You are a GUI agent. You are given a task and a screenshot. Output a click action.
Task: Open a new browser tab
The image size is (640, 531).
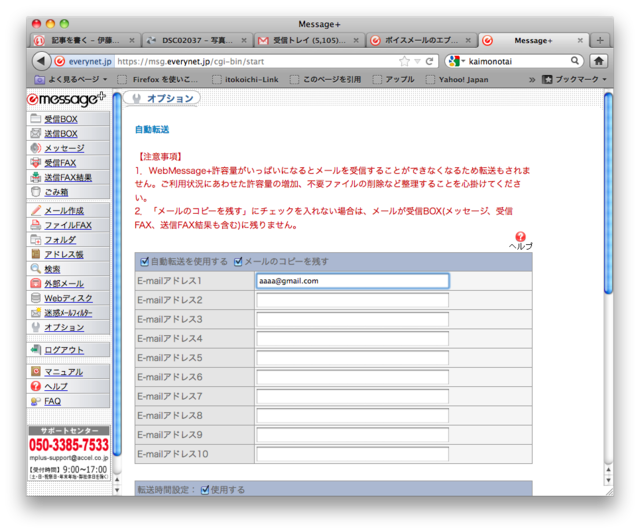[600, 40]
